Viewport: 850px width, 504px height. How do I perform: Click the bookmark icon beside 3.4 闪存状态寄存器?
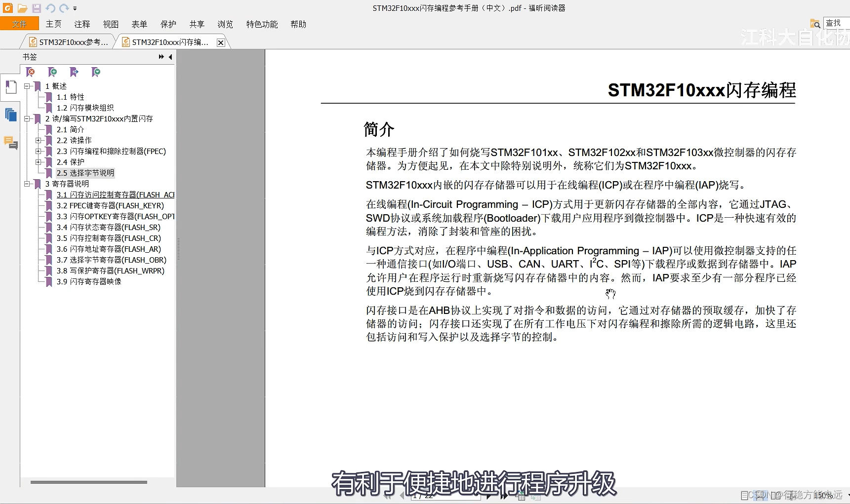click(49, 227)
